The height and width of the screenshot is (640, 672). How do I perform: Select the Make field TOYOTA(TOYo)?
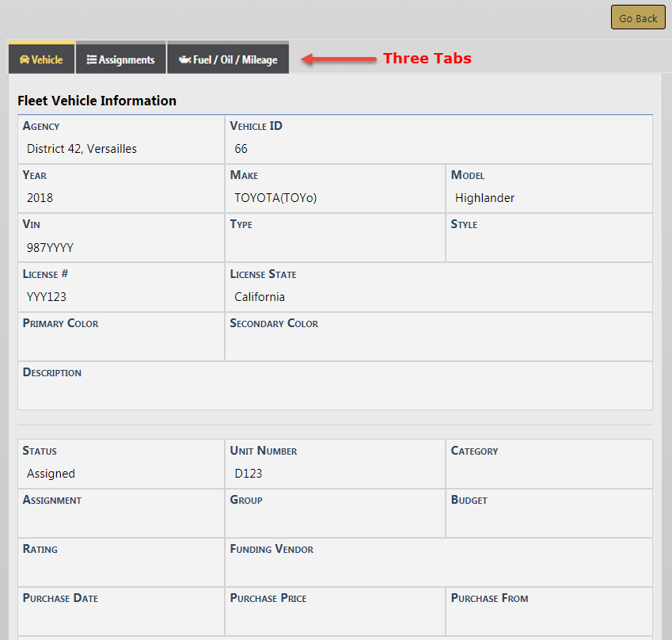(275, 198)
